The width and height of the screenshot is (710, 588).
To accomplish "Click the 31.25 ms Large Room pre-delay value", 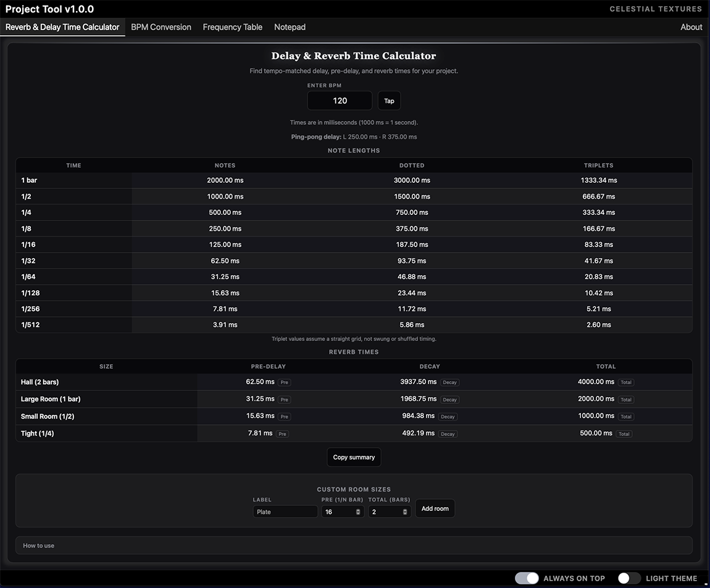I will pos(260,398).
